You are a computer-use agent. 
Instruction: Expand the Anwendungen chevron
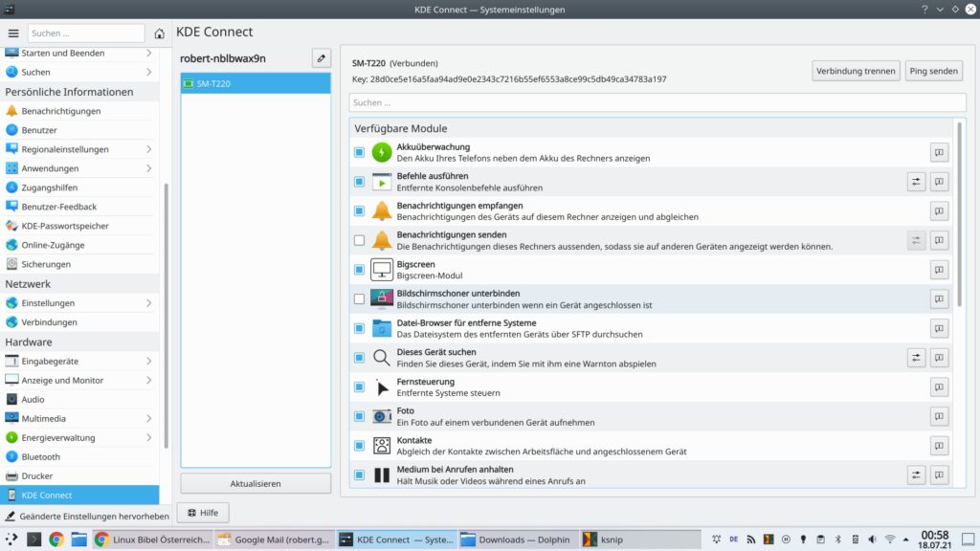click(x=148, y=168)
